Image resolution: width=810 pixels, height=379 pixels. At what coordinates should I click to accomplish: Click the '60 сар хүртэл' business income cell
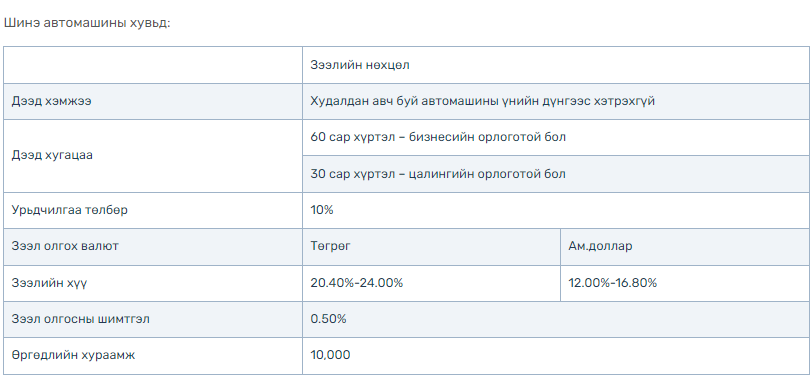[x=556, y=137]
